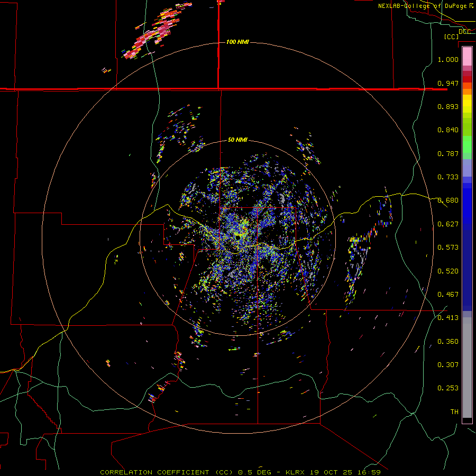Click the 16:59 timestamp text
The width and height of the screenshot is (476, 476).
(370, 472)
